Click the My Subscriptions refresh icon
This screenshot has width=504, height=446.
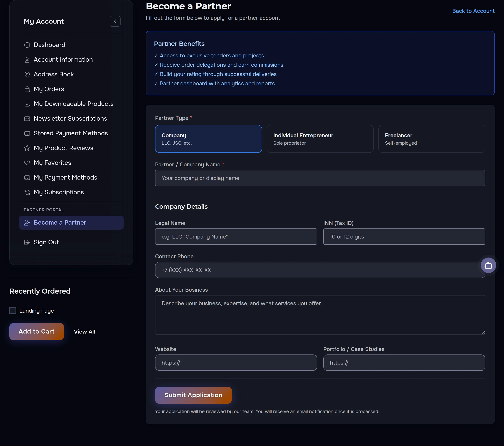[27, 192]
